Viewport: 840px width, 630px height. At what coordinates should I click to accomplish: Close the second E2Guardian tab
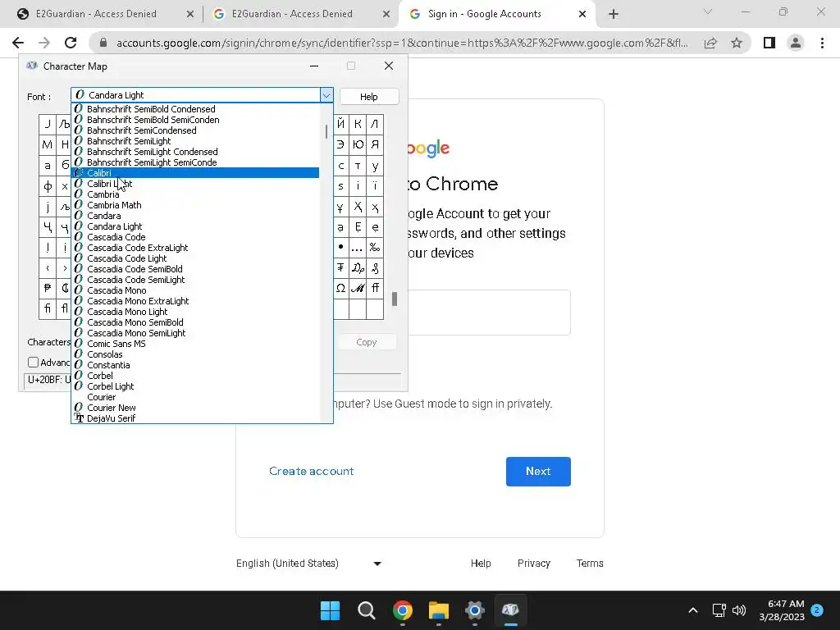(386, 15)
